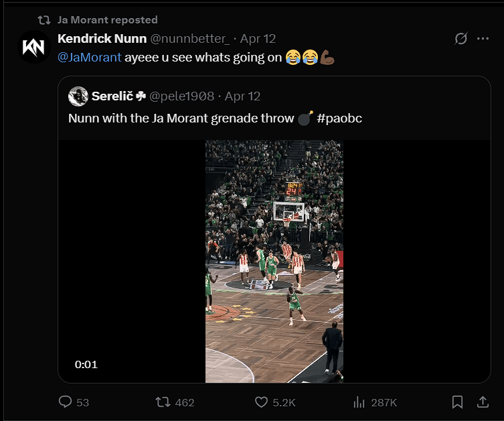
Task: Click Serelič's small profile avatar
Action: coord(78,96)
